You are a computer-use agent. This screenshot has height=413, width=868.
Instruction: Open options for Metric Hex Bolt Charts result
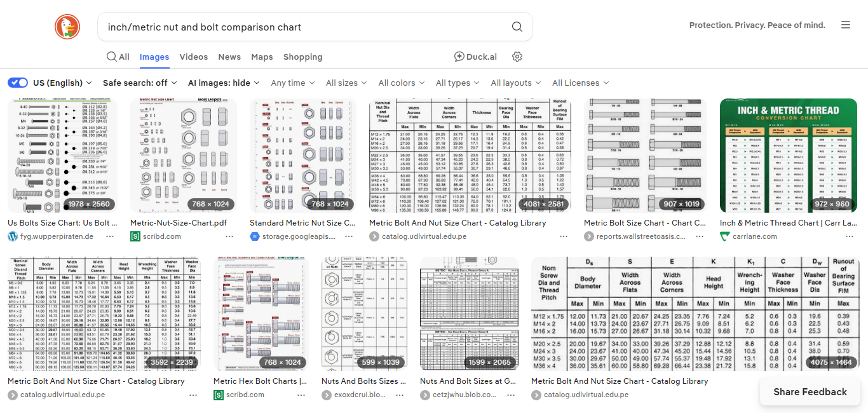tap(302, 395)
